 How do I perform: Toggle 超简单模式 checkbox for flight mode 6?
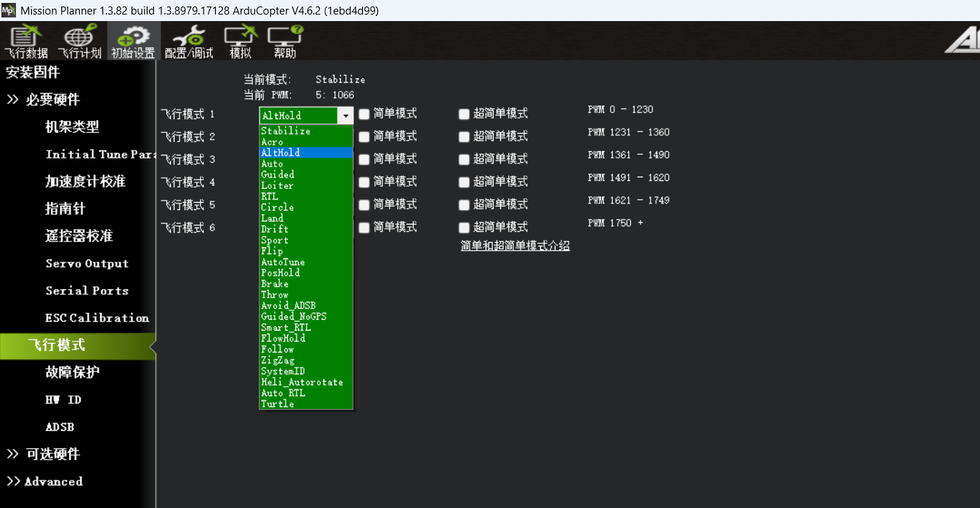(x=464, y=227)
